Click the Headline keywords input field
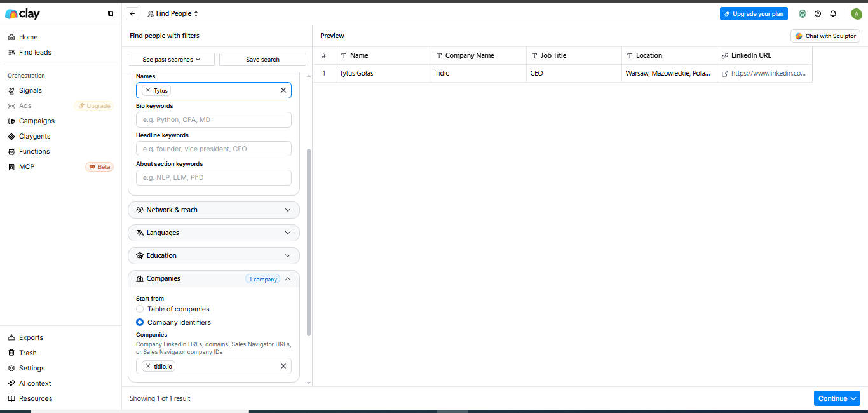Screen dimensions: 868x413 click(x=214, y=149)
